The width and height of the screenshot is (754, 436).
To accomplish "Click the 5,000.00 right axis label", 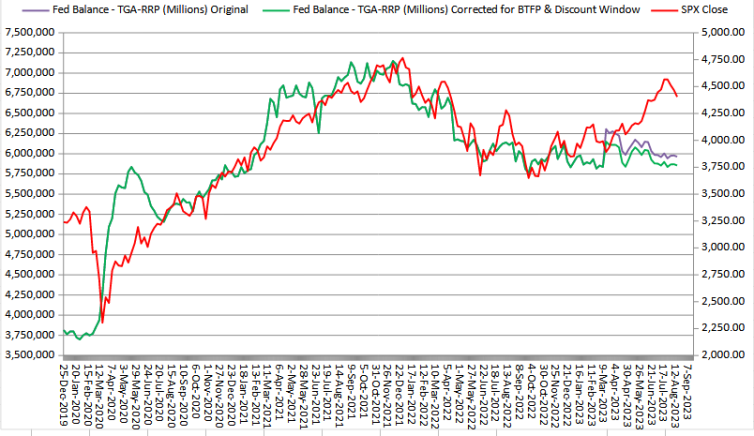I will tap(723, 33).
